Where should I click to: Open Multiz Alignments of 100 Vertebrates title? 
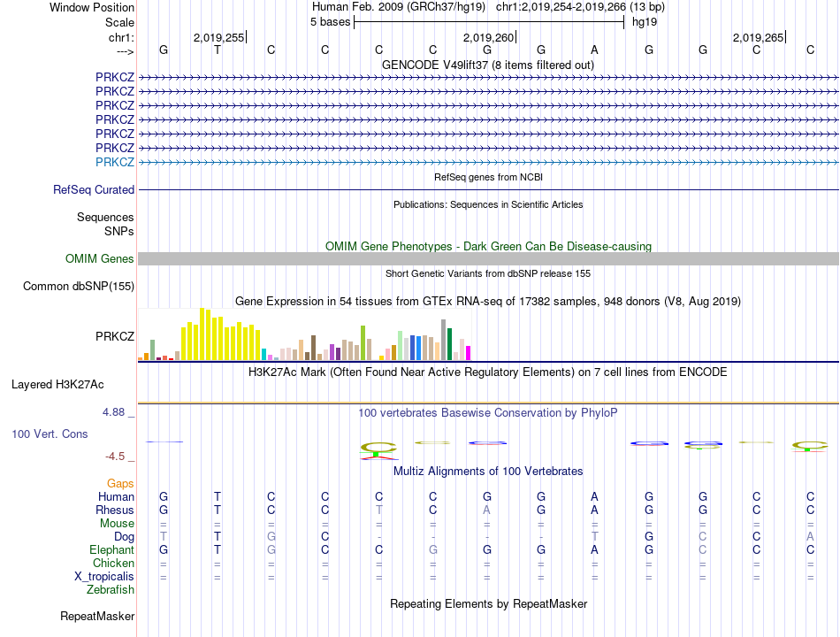click(488, 472)
